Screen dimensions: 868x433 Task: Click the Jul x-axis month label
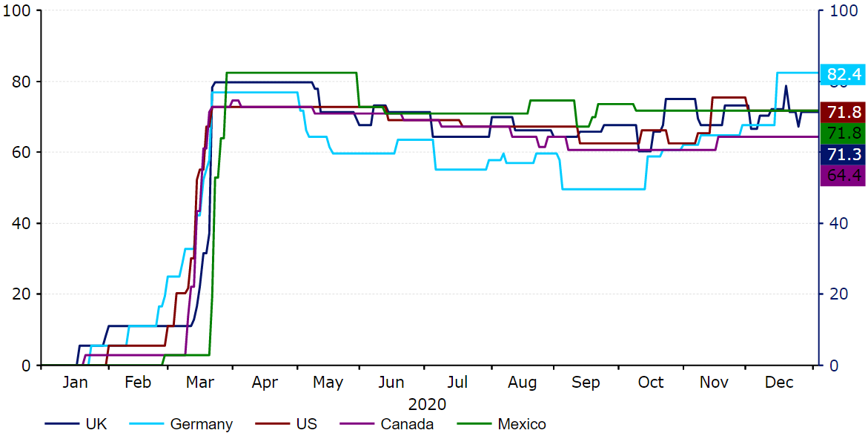[x=457, y=383]
